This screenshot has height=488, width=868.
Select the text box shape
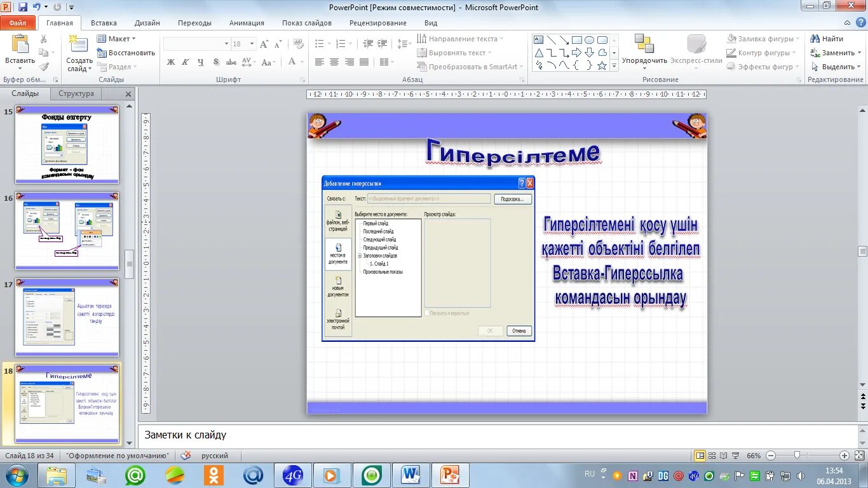click(539, 40)
